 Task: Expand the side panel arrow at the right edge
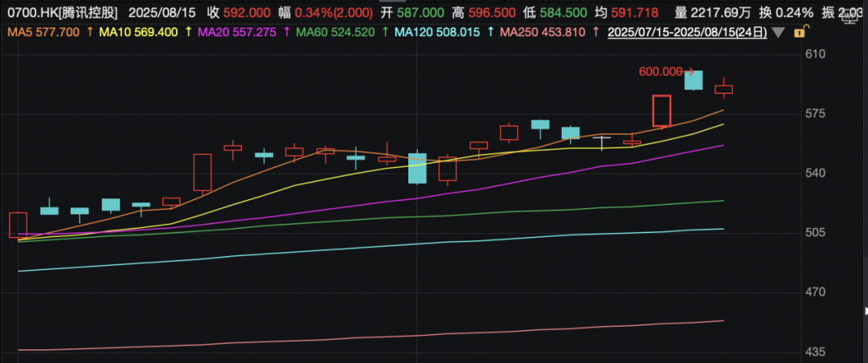(x=866, y=312)
